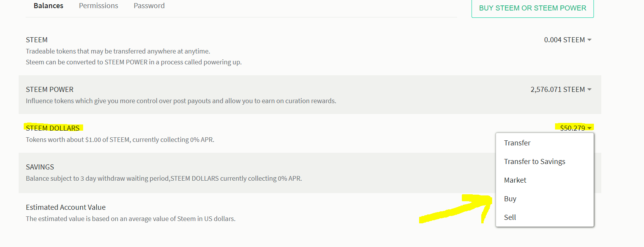Open the Password tab
The height and width of the screenshot is (247, 644).
point(149,6)
